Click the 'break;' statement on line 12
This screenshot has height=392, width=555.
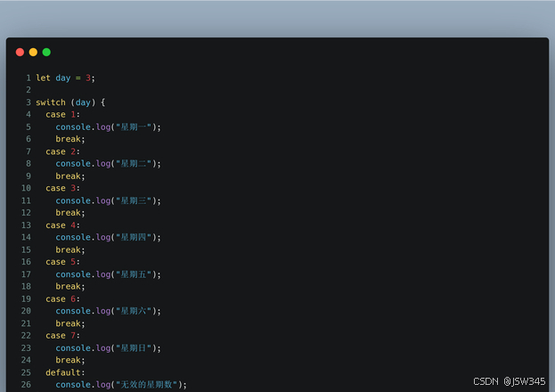click(70, 213)
